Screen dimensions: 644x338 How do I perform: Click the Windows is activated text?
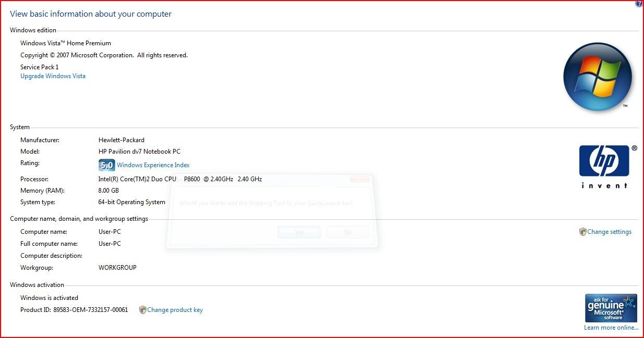tap(49, 298)
